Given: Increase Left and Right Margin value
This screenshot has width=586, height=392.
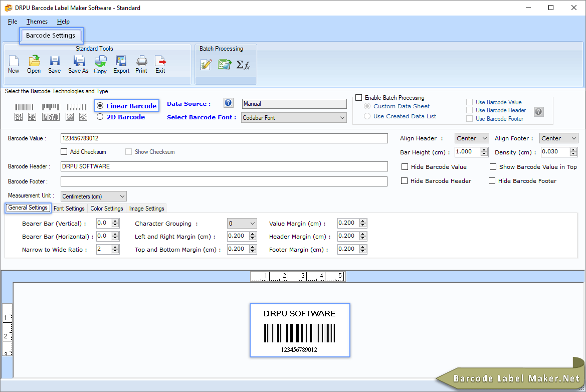Looking at the screenshot, I should click(253, 234).
